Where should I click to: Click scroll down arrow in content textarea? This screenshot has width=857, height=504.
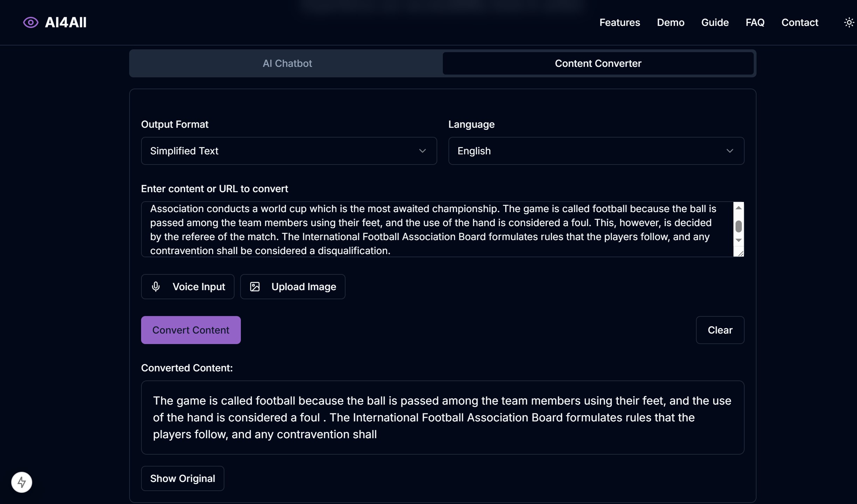[x=739, y=240]
